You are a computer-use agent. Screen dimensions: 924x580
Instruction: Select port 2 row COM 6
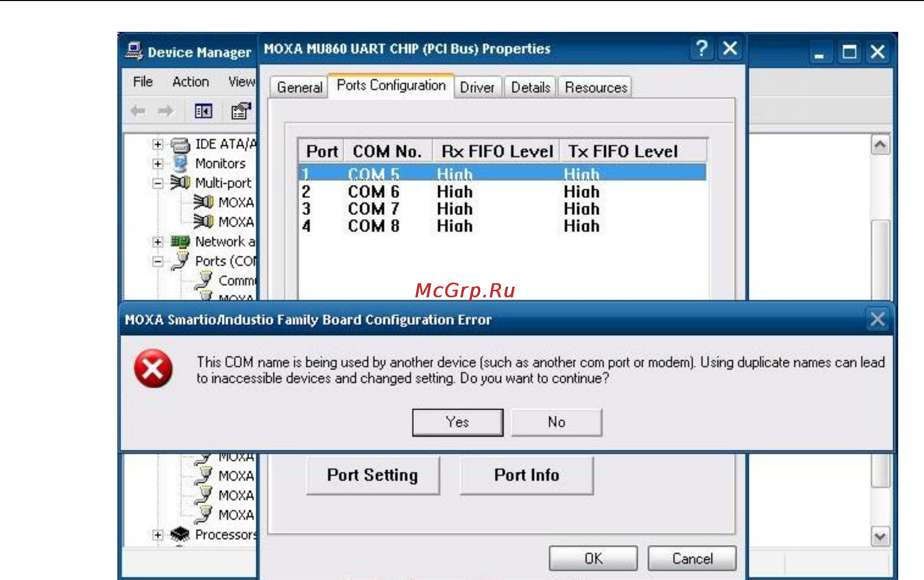pos(502,192)
